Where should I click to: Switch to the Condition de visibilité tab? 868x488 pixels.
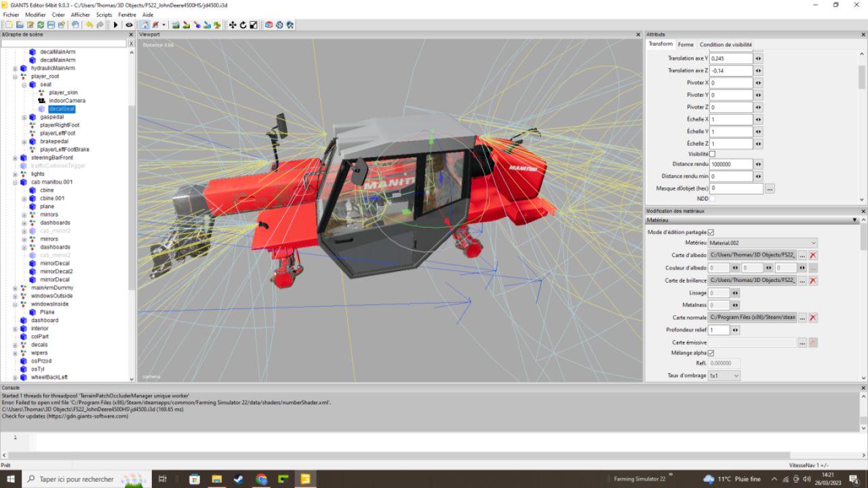click(726, 45)
